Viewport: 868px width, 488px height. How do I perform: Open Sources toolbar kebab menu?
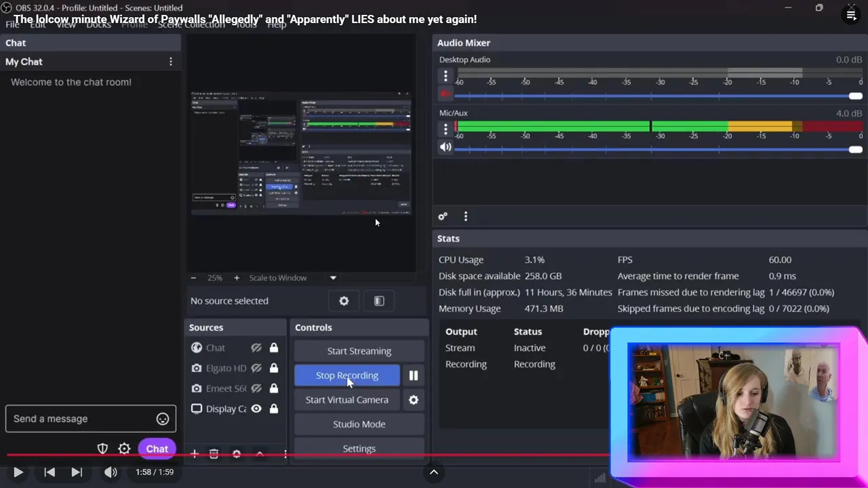pyautogui.click(x=285, y=453)
